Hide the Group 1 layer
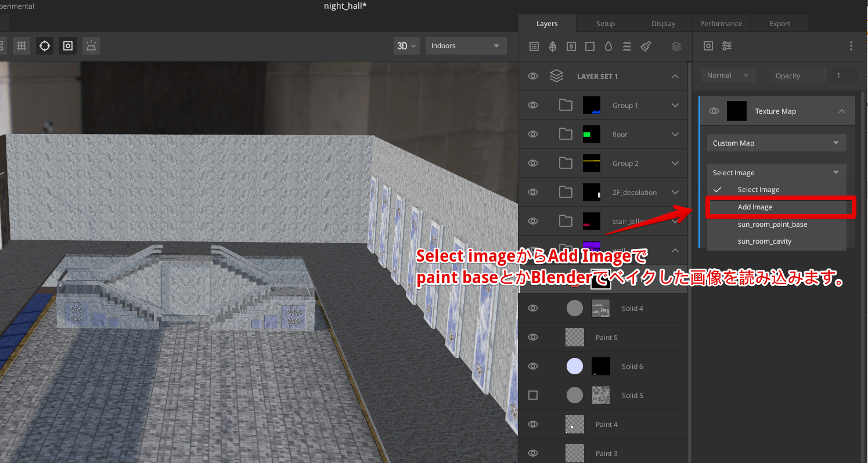This screenshot has width=868, height=463. (532, 105)
